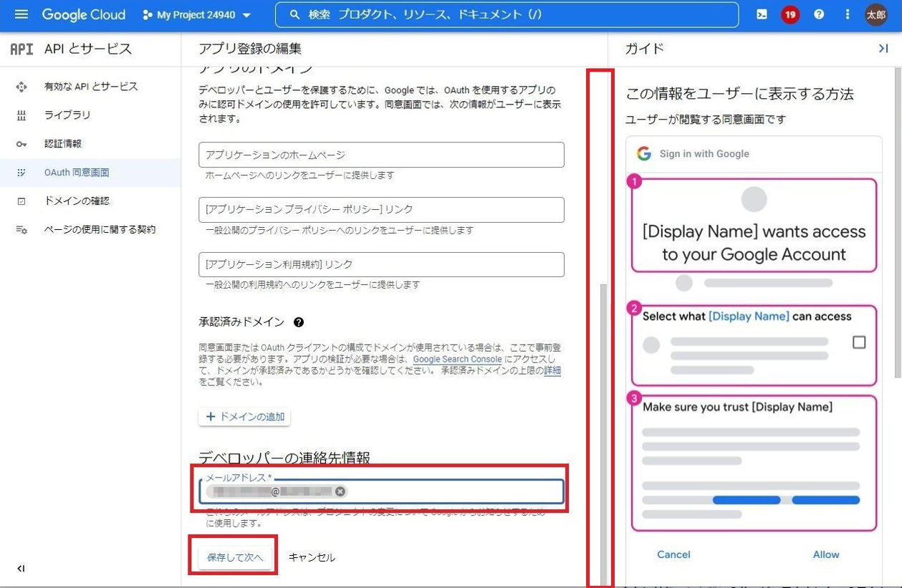This screenshot has height=588, width=902.
Task: Open the three-dot settings menu in the header
Action: [x=848, y=14]
